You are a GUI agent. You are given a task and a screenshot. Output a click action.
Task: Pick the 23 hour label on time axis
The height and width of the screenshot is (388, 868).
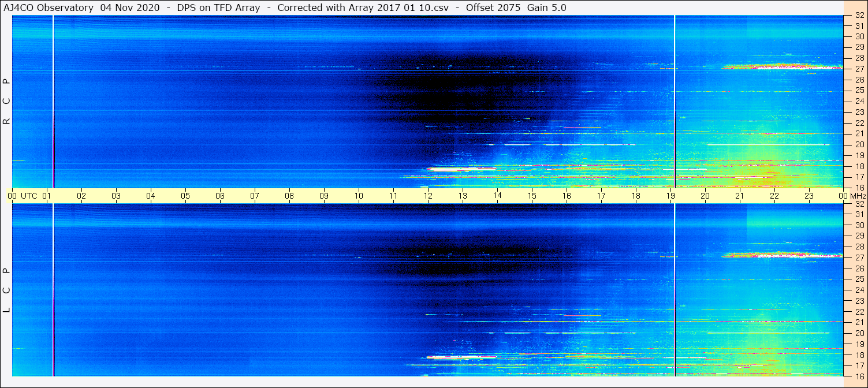click(x=809, y=196)
